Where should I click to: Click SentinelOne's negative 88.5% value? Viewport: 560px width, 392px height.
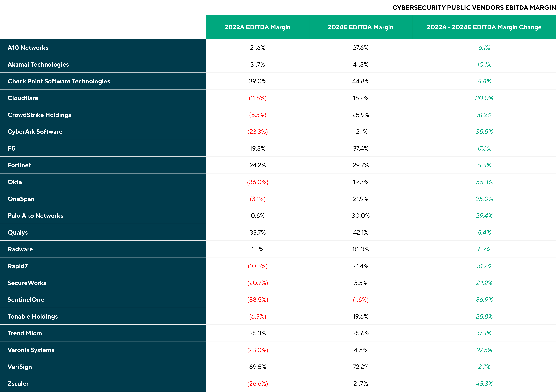click(x=258, y=300)
